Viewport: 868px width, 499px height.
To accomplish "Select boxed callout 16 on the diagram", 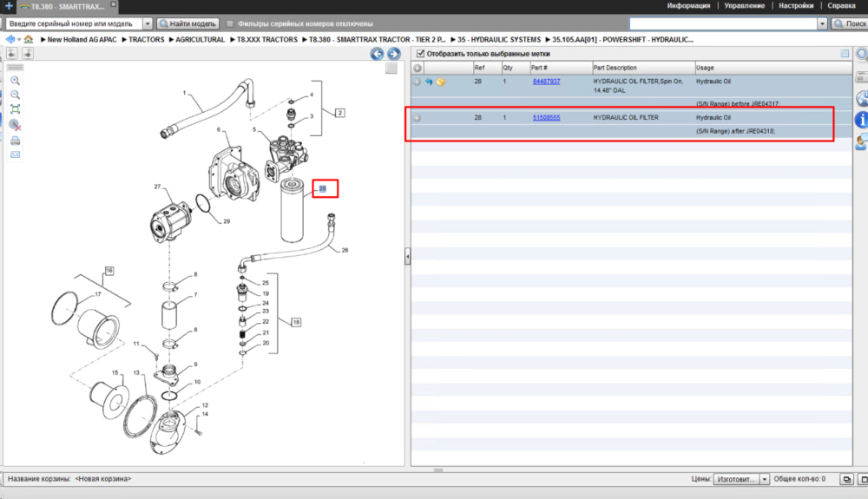I will click(109, 271).
